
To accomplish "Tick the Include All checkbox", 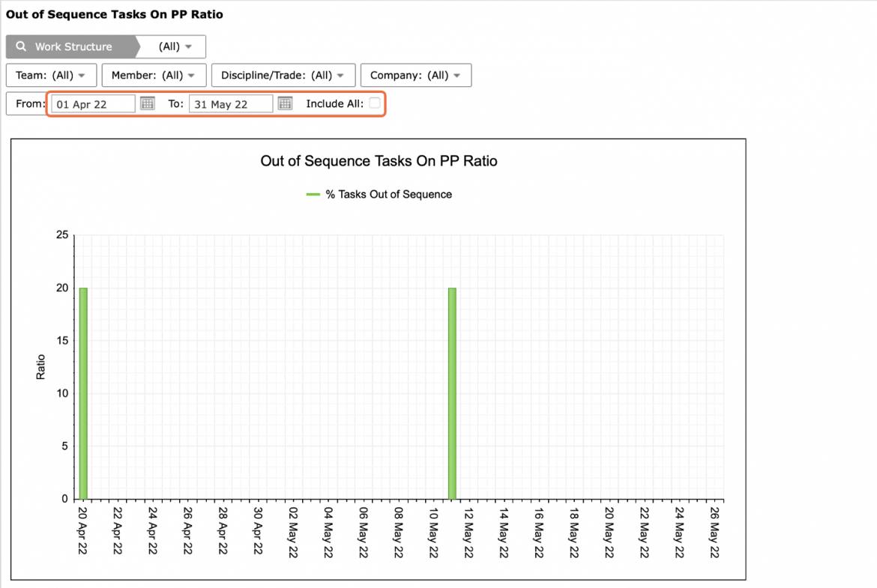I will (375, 103).
